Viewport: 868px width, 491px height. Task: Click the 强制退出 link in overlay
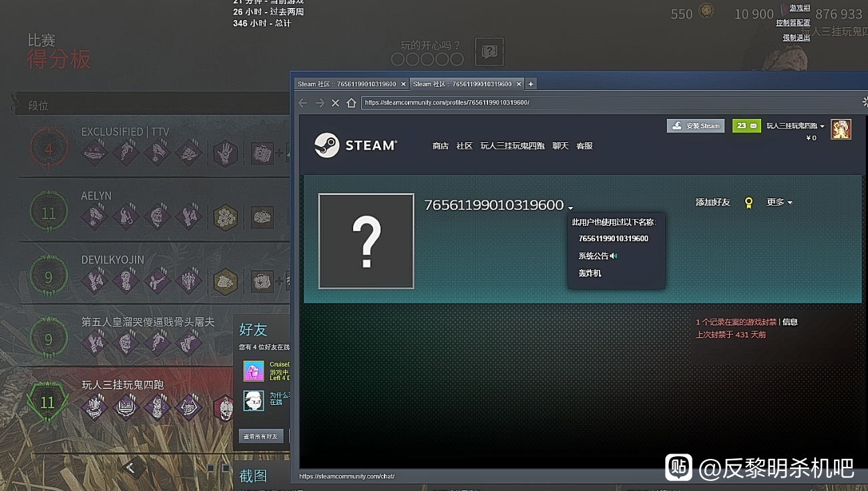tap(797, 37)
